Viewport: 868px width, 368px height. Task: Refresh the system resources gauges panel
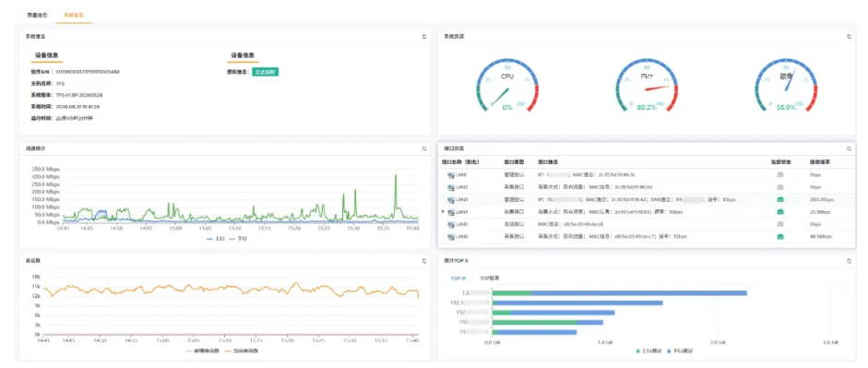[849, 37]
